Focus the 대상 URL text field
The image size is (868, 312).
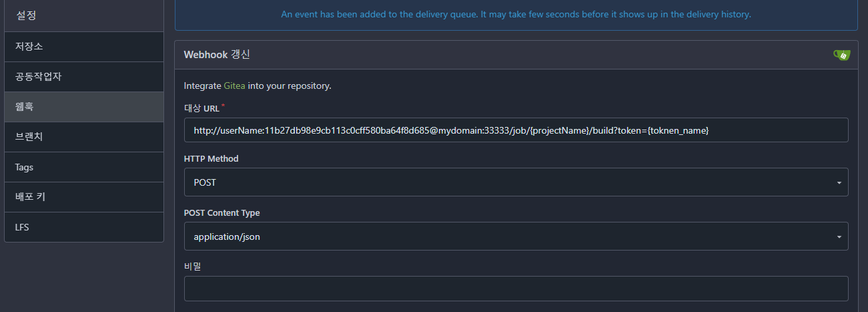515,130
